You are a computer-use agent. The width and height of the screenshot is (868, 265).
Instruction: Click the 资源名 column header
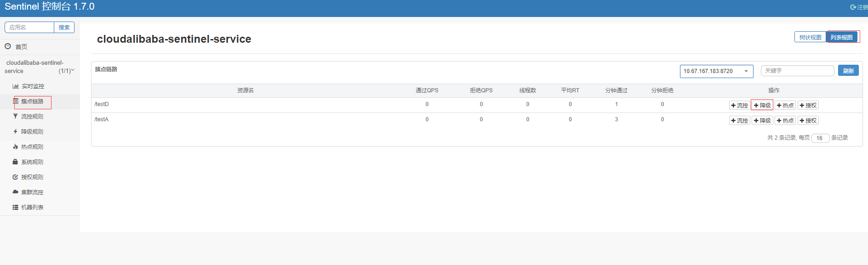click(246, 90)
